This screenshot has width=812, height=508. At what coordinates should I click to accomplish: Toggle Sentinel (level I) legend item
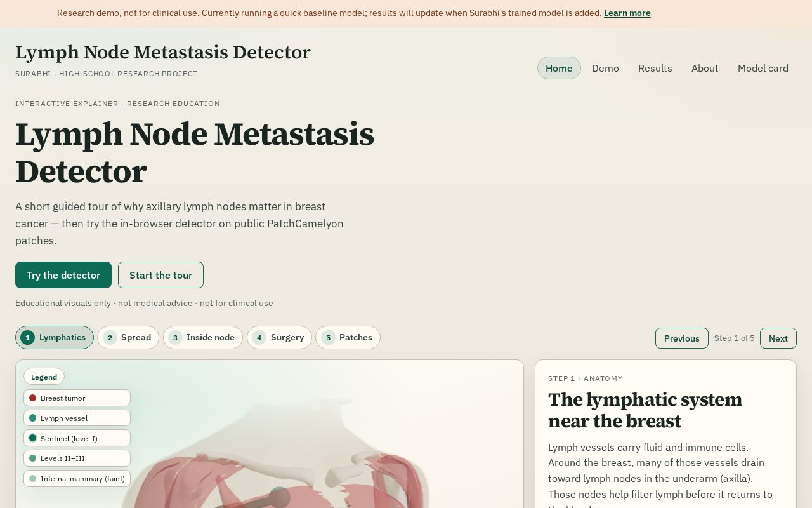click(77, 438)
